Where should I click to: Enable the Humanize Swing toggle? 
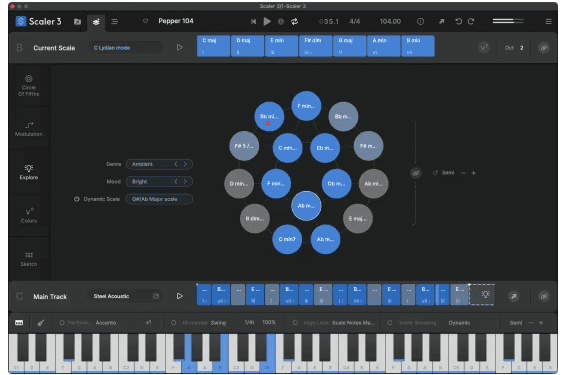(174, 323)
